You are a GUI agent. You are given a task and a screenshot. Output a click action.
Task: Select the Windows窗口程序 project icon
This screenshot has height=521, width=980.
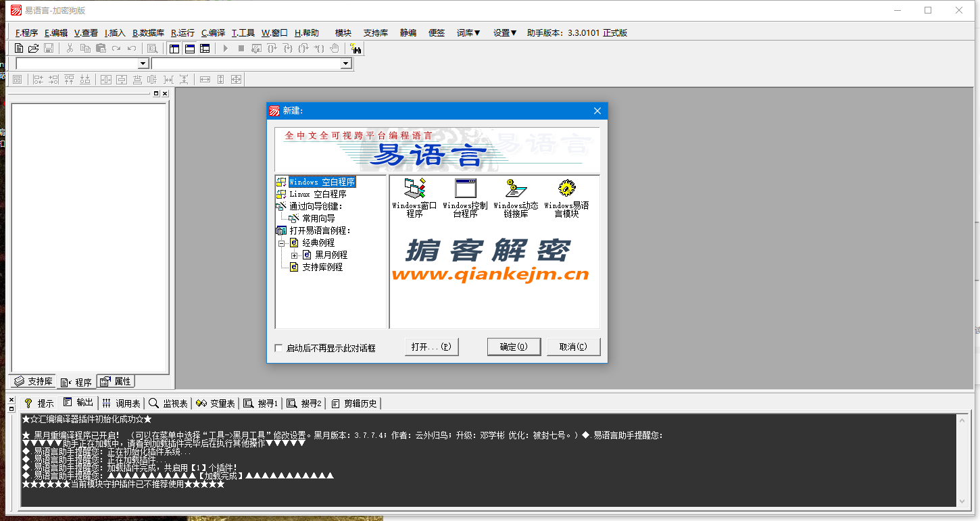[414, 197]
